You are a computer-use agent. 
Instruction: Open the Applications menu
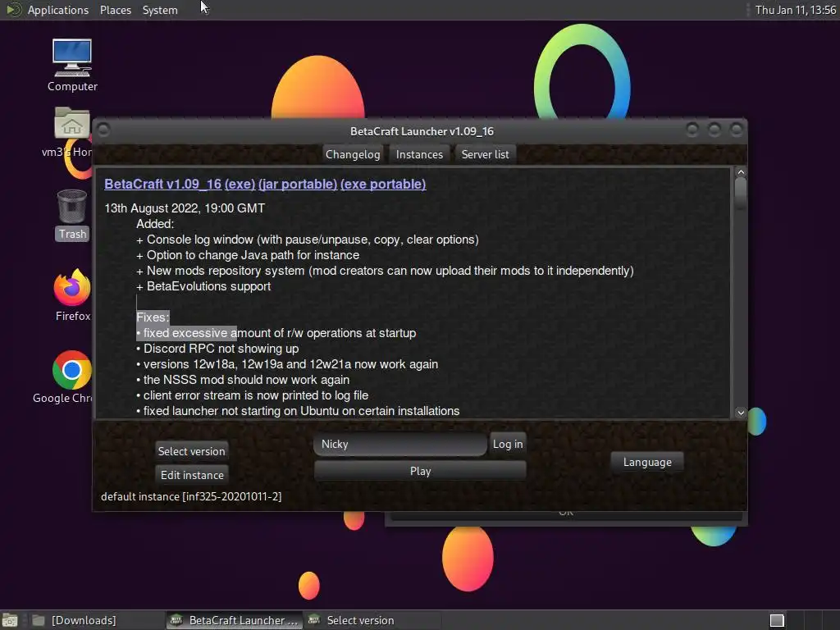click(58, 10)
